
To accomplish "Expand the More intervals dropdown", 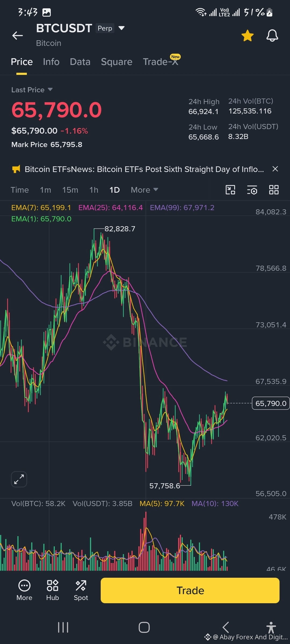I will click(x=144, y=190).
